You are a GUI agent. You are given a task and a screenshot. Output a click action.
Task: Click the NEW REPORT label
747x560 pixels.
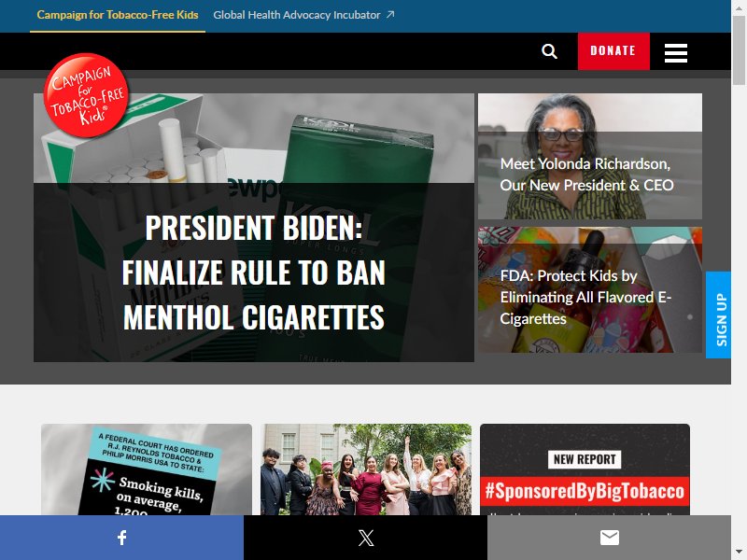click(x=585, y=459)
